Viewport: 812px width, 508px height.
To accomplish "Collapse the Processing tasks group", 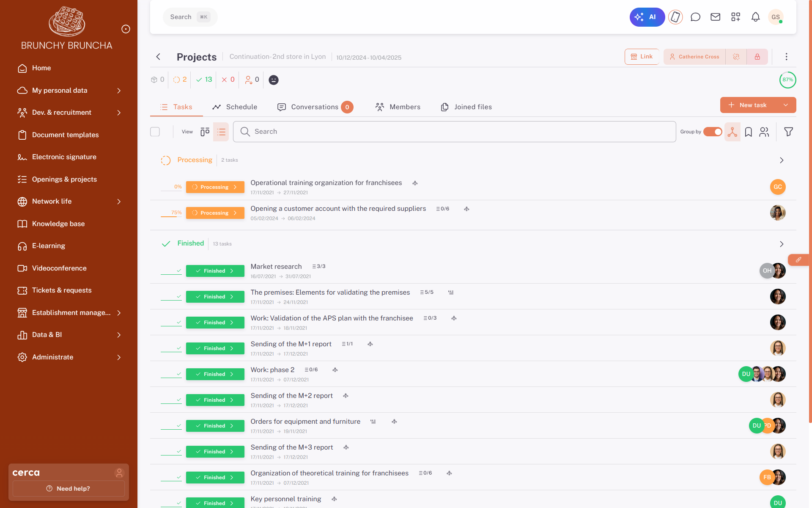I will point(781,160).
